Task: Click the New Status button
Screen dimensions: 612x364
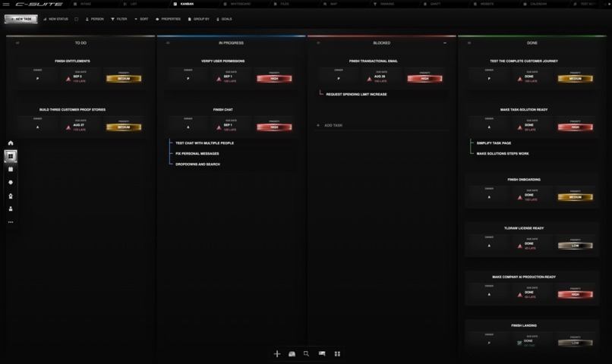Action: (x=55, y=19)
